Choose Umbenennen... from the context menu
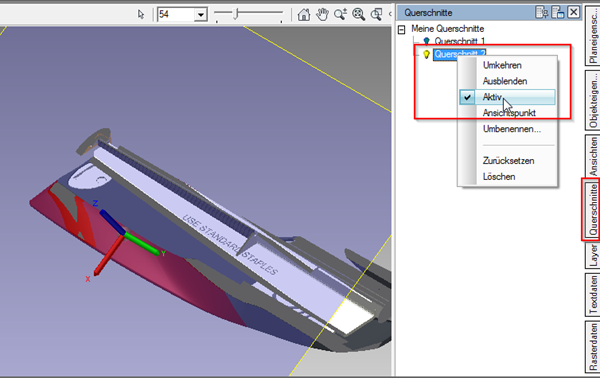The image size is (600, 378). (x=512, y=129)
